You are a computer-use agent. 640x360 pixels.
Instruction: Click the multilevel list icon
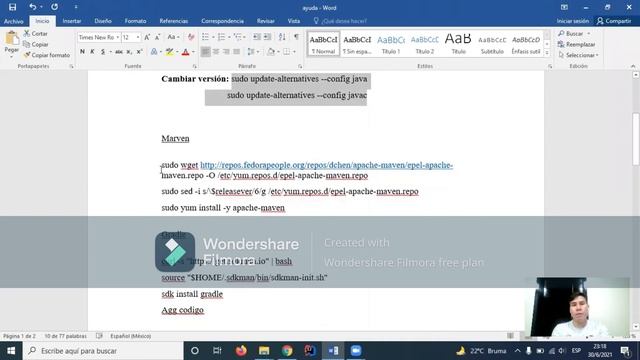click(x=238, y=37)
